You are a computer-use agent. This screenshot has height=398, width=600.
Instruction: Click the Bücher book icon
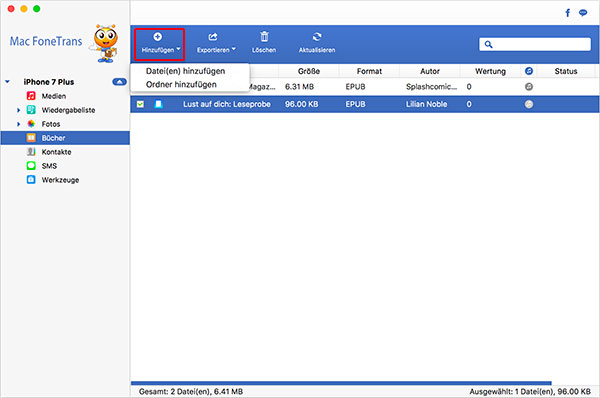(x=31, y=137)
